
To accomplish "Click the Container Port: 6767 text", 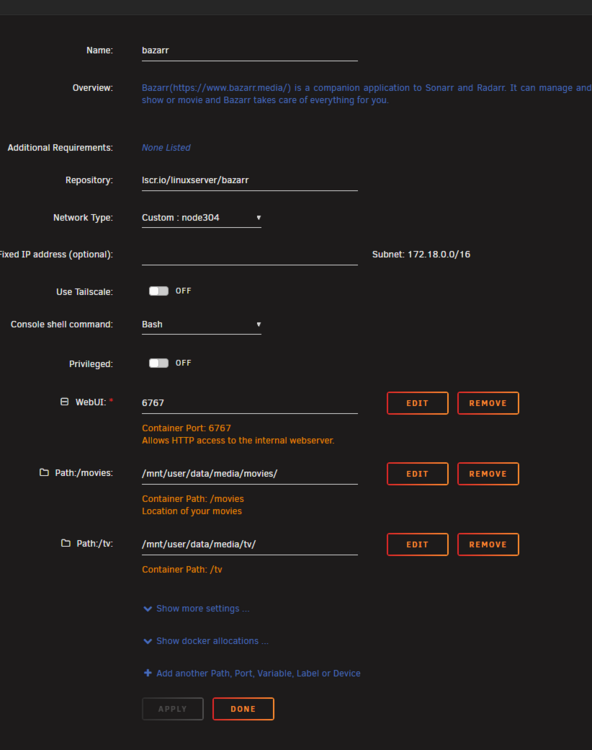I will 186,428.
